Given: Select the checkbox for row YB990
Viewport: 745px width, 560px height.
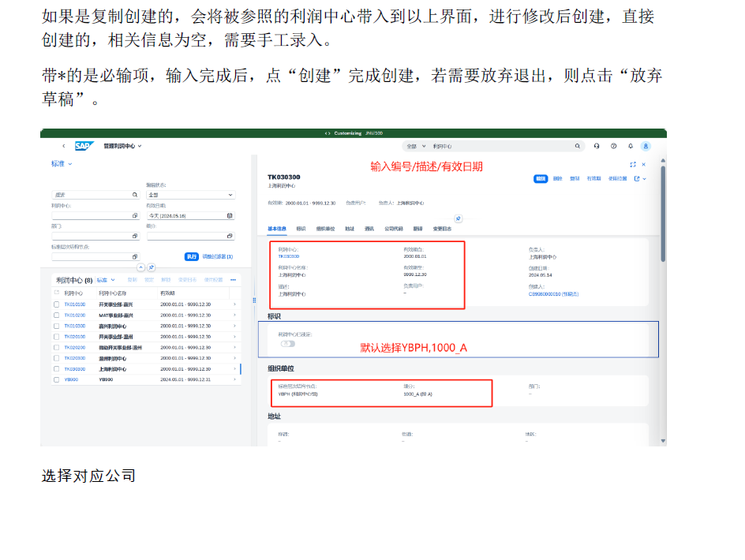Looking at the screenshot, I should pyautogui.click(x=56, y=379).
